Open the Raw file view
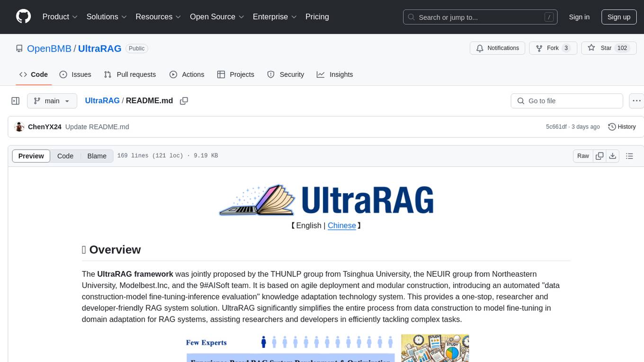This screenshot has height=362, width=644. pyautogui.click(x=583, y=156)
